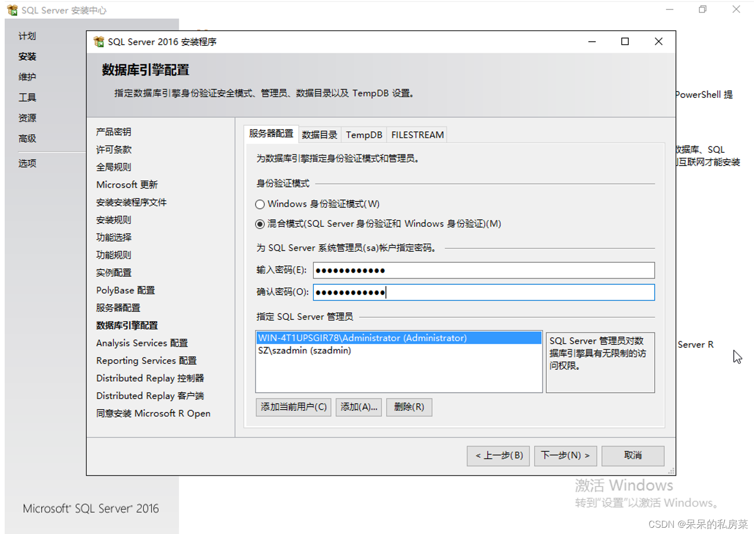Click 实例配置 step in wizard list
The width and height of the screenshot is (756, 534).
pos(113,273)
